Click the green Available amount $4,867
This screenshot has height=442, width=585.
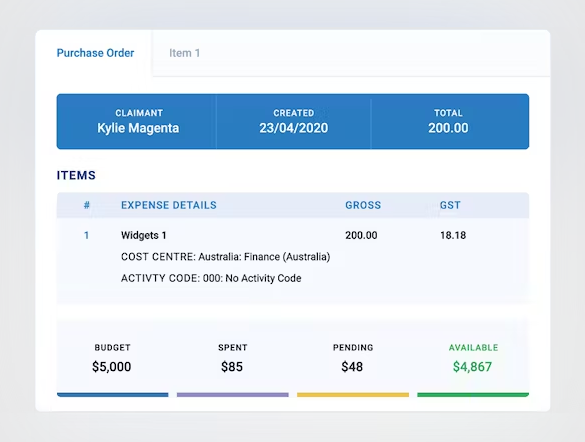coord(472,367)
